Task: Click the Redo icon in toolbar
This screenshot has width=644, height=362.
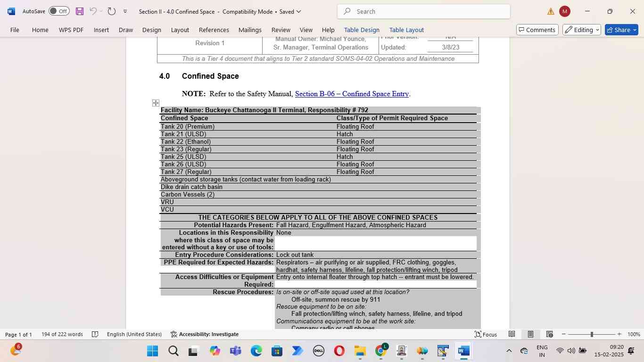Action: click(x=111, y=11)
